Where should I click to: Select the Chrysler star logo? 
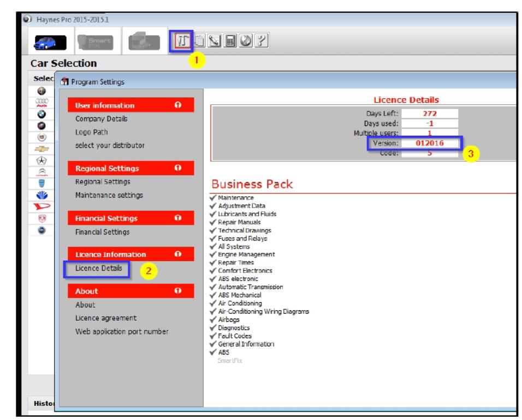41,160
